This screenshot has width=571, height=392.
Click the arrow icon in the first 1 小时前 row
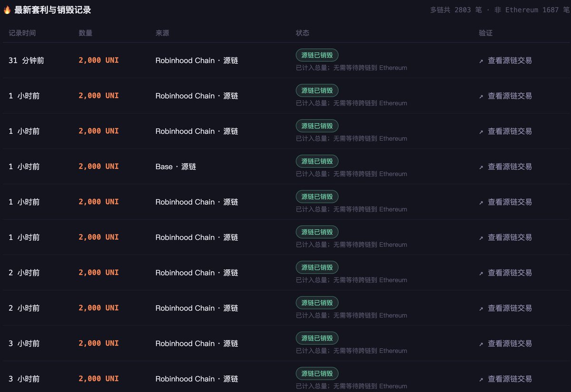481,97
